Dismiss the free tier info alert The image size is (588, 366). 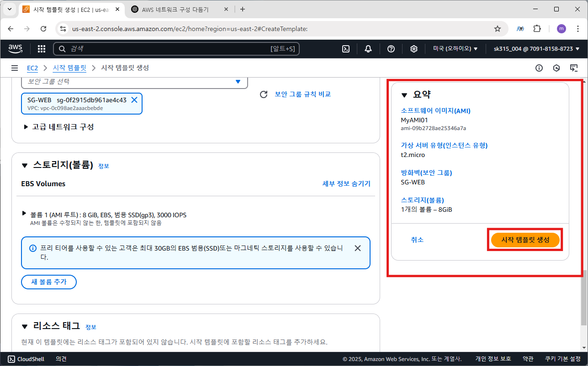[358, 248]
